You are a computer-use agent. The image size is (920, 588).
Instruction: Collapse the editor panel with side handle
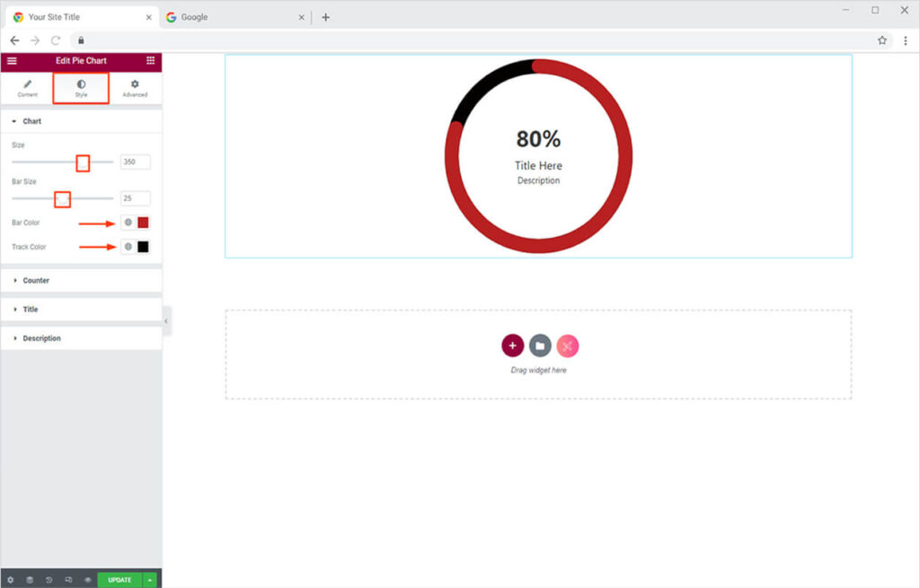pos(166,320)
